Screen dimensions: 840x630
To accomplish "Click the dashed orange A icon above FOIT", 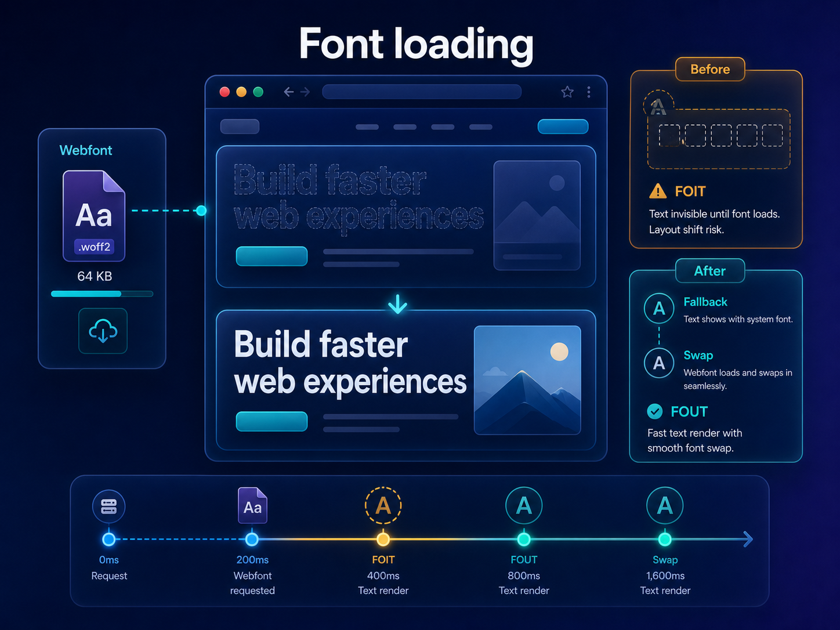I will click(383, 505).
